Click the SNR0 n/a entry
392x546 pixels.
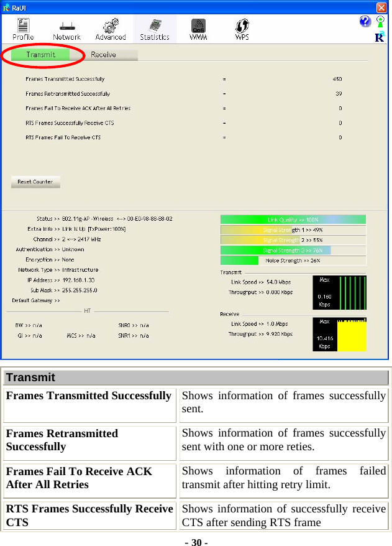[134, 325]
